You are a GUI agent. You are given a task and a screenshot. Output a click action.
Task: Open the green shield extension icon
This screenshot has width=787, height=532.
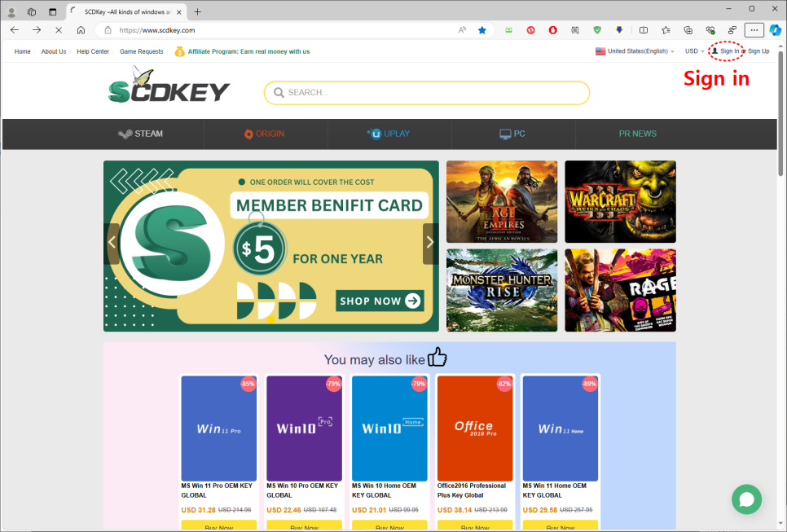pos(597,30)
